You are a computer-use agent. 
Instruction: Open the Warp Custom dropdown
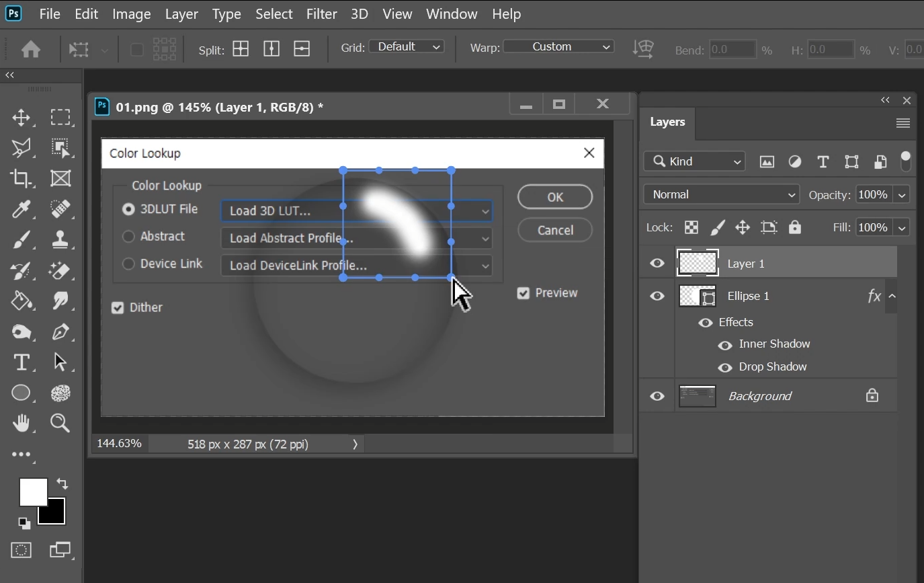(558, 46)
